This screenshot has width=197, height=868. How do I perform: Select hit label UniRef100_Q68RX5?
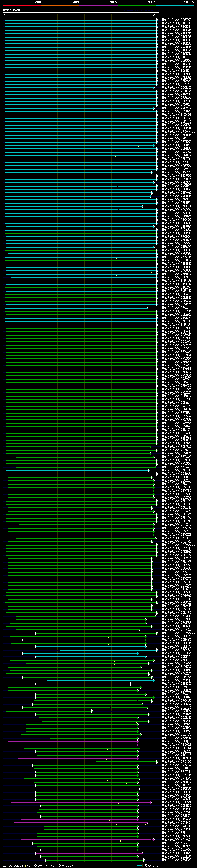(177, 88)
